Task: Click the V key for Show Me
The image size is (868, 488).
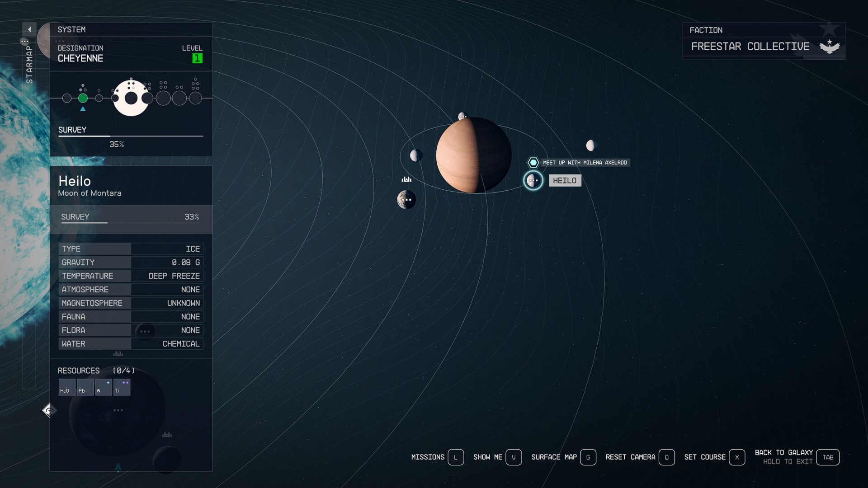Action: (514, 457)
